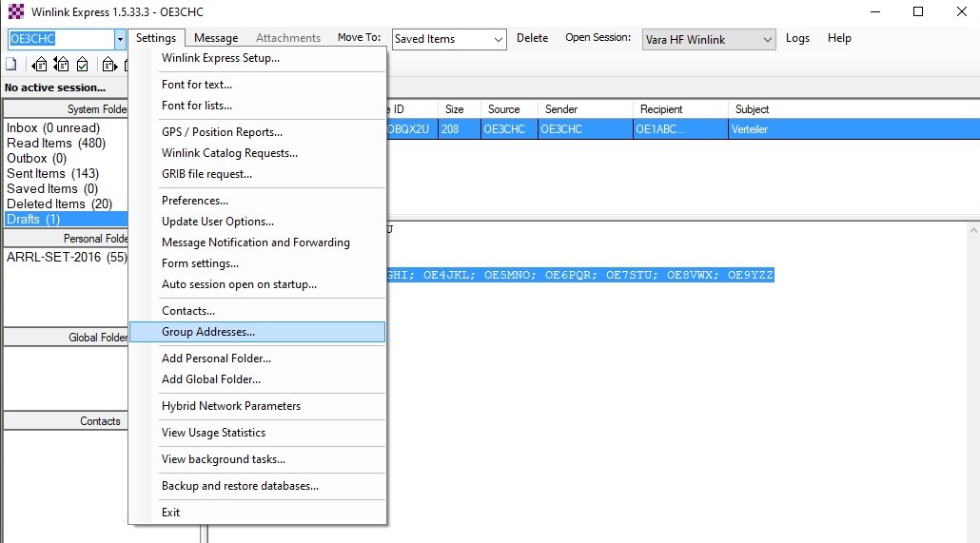
Task: Open the Deleted Items (20) folder
Action: click(59, 204)
